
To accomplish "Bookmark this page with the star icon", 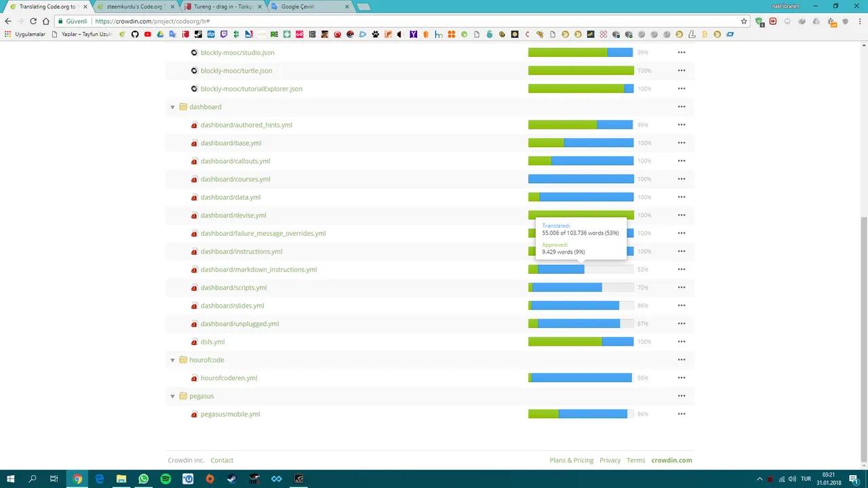I will click(744, 21).
